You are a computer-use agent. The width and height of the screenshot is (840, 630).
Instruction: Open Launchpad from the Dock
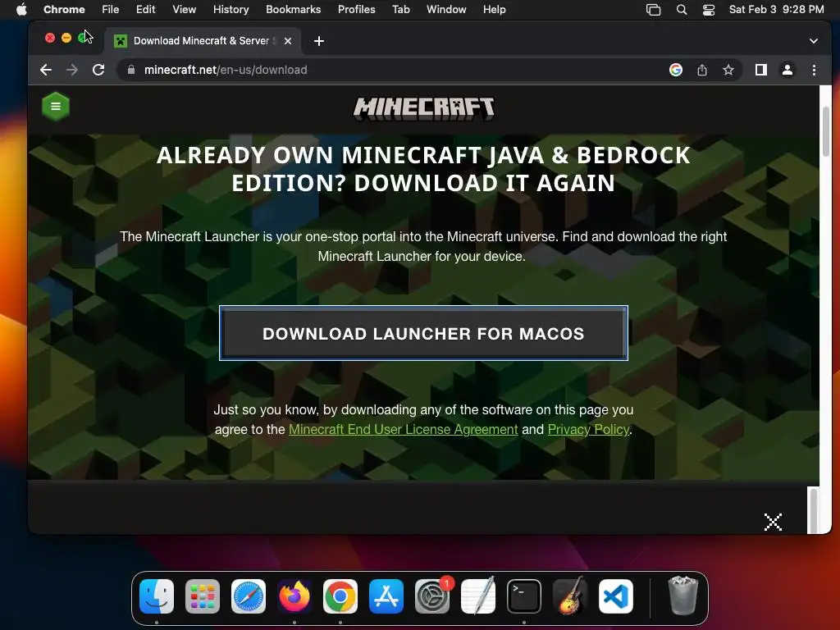tap(203, 596)
